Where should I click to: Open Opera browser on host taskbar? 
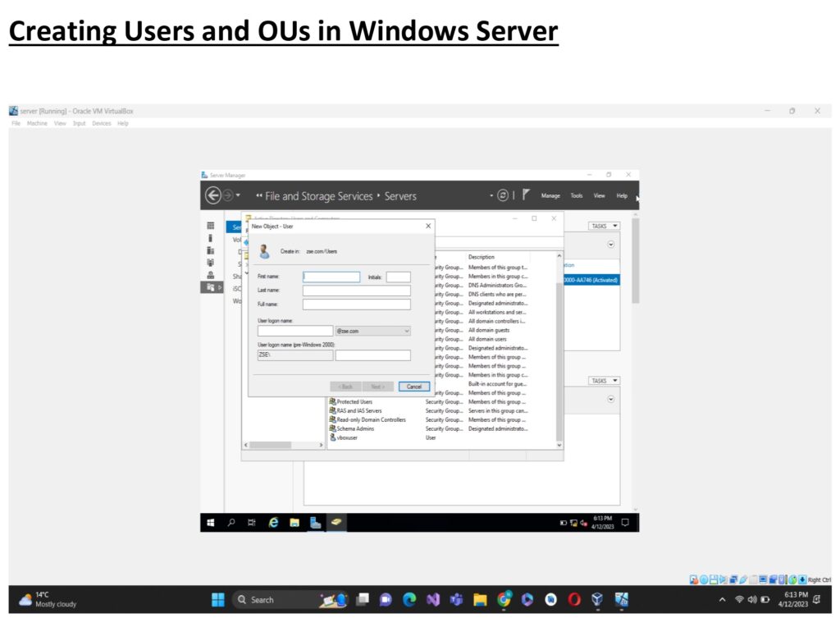click(x=574, y=600)
